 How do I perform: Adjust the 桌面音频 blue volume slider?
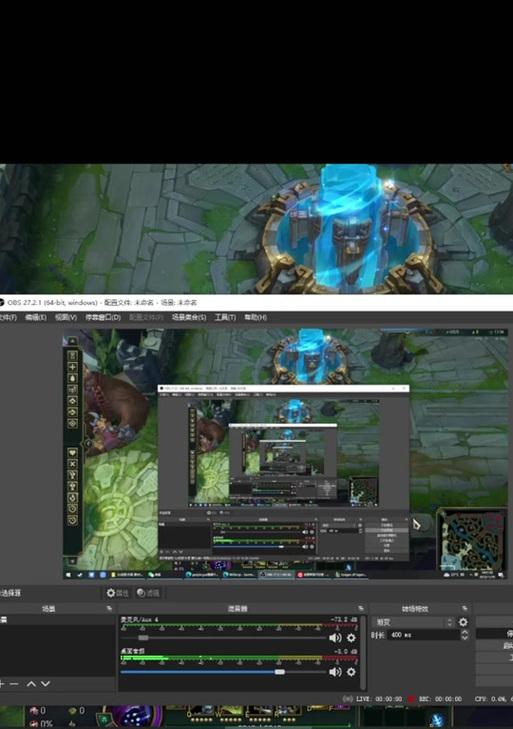click(x=224, y=672)
